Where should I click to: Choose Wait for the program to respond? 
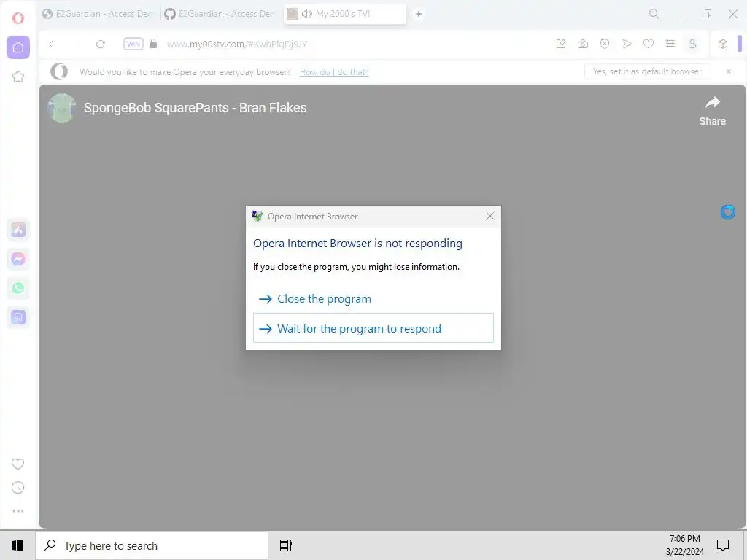point(373,328)
